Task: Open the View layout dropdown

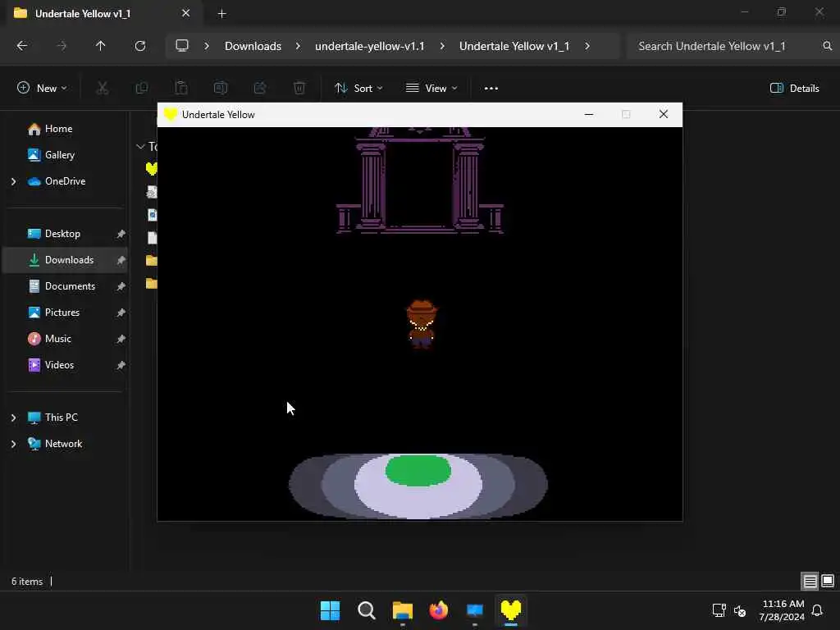Action: [x=431, y=89]
